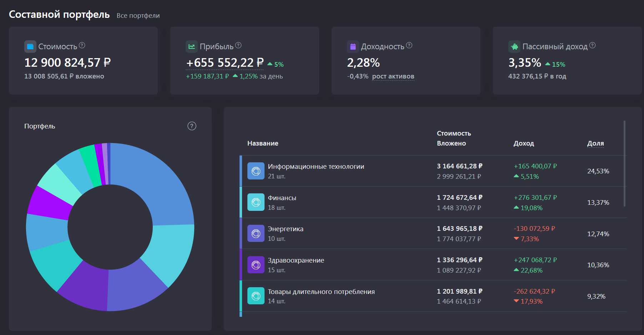Screen dimensions: 644x335
Task: Open the Информационные технологии row name
Action: [x=316, y=167]
